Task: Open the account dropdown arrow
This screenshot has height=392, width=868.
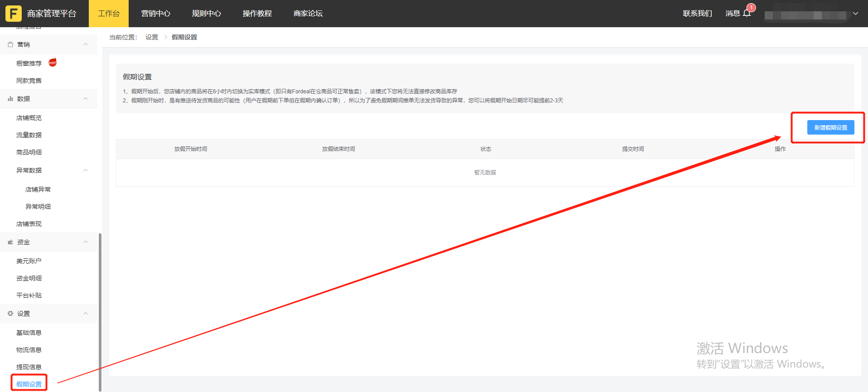Action: pos(855,14)
